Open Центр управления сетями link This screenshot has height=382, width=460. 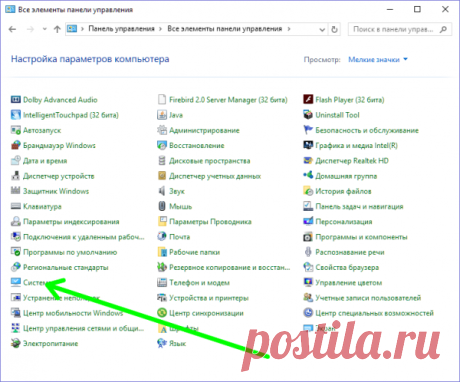coord(83,328)
